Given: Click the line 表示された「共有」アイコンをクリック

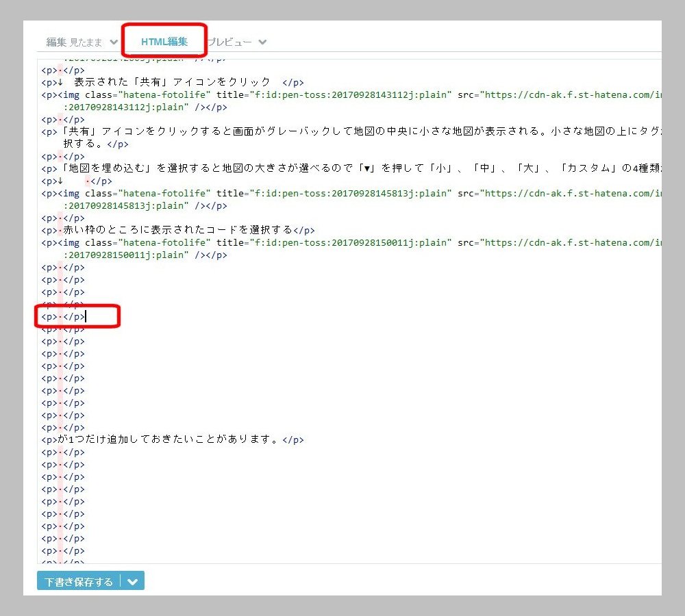Looking at the screenshot, I should click(x=172, y=82).
